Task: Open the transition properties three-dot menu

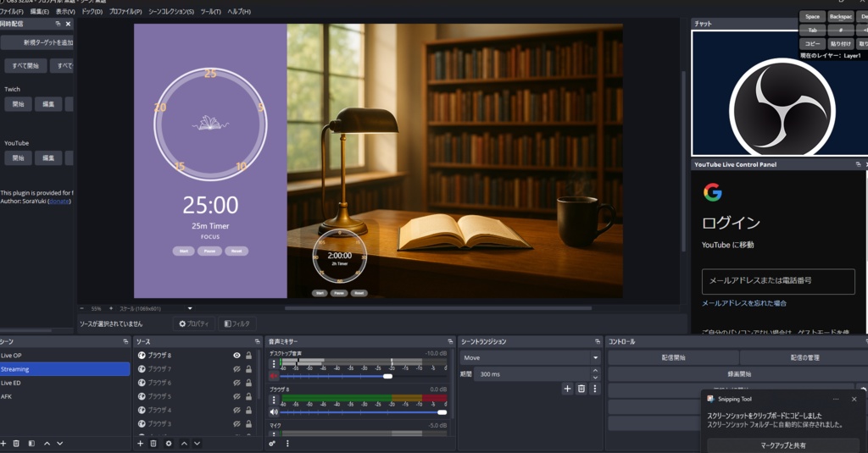Action: 595,389
